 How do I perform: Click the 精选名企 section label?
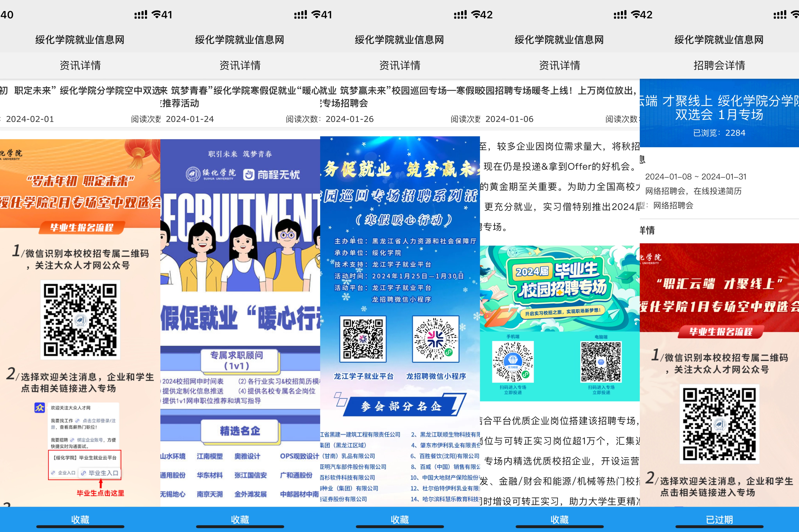(x=240, y=431)
